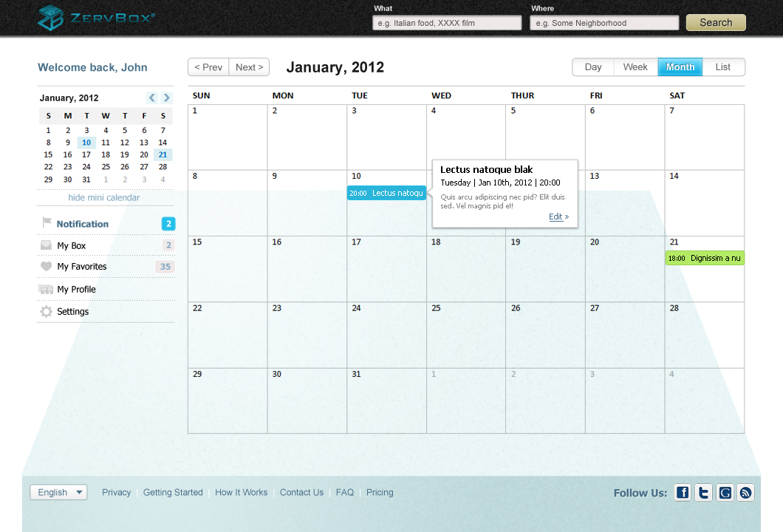Viewport: 783px width, 532px height.
Task: Select day 15 in mini calendar
Action: pyautogui.click(x=48, y=155)
